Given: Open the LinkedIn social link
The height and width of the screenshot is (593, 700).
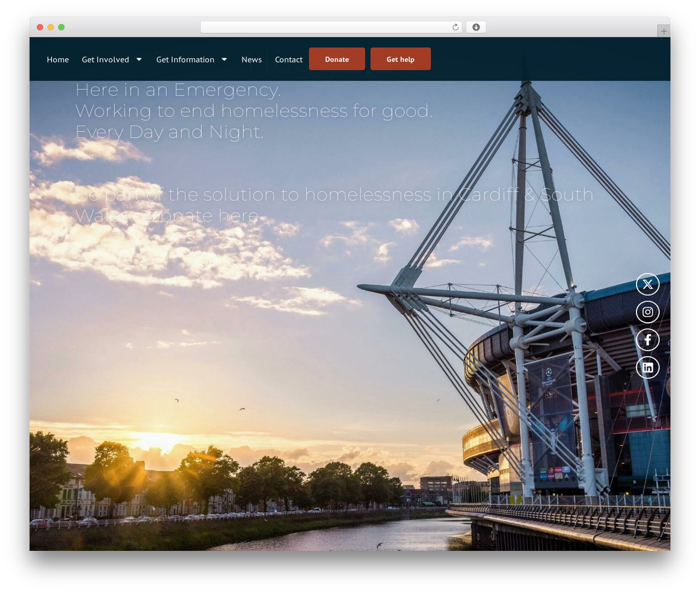Looking at the screenshot, I should click(x=647, y=368).
